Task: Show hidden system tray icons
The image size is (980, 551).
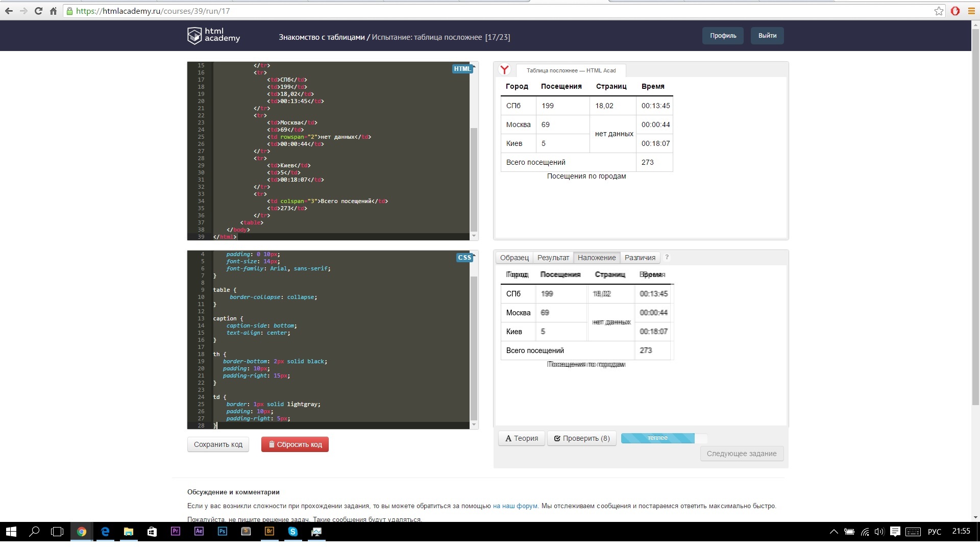Action: coord(834,531)
